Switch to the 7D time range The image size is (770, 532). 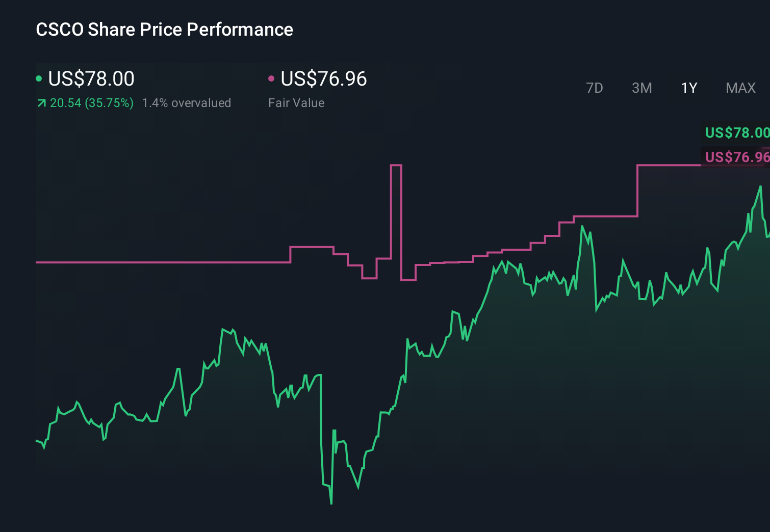pyautogui.click(x=595, y=88)
